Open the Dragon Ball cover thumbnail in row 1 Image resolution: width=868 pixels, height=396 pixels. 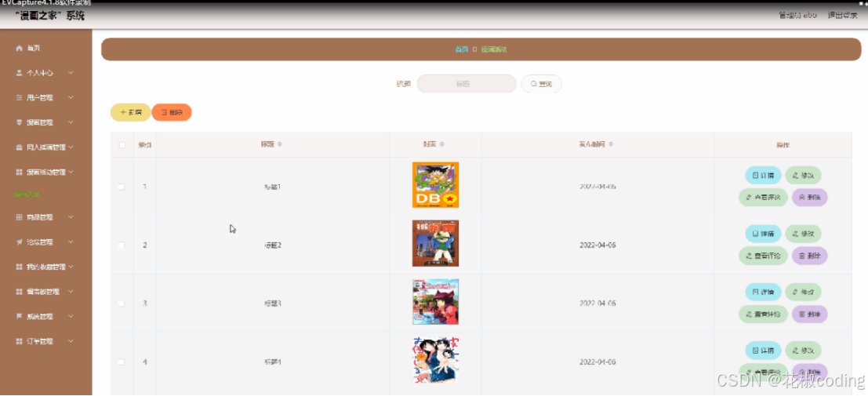(436, 185)
